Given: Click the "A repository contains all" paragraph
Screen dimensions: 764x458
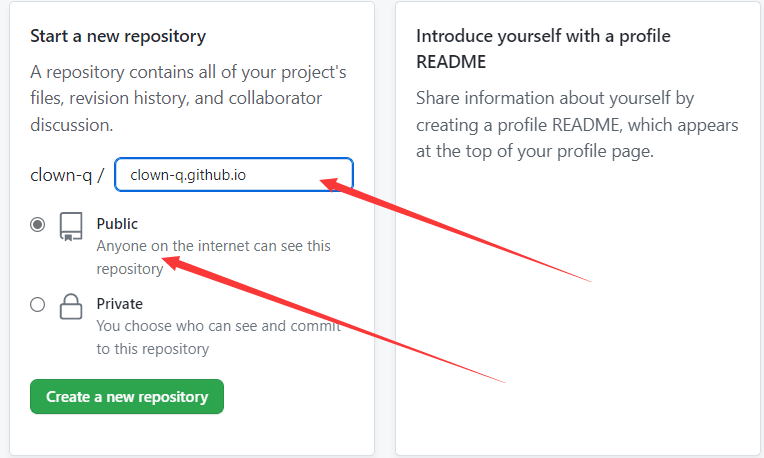Looking at the screenshot, I should [188, 98].
